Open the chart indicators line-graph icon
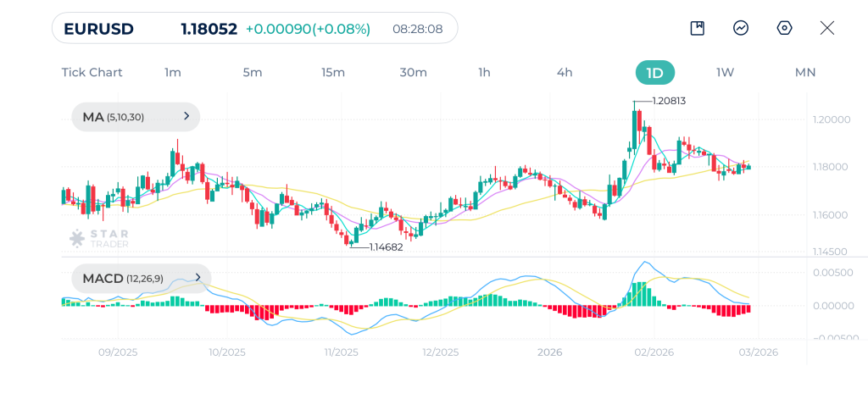The height and width of the screenshot is (399, 868). [x=741, y=28]
